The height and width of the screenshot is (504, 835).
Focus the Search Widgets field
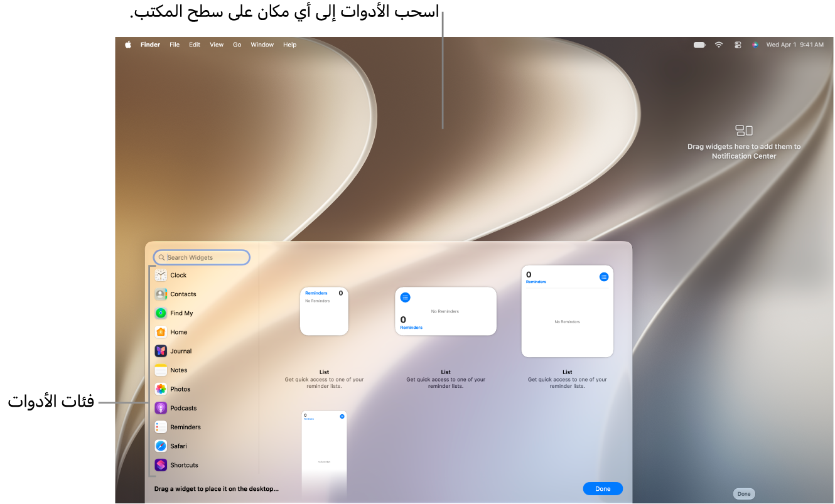(202, 257)
